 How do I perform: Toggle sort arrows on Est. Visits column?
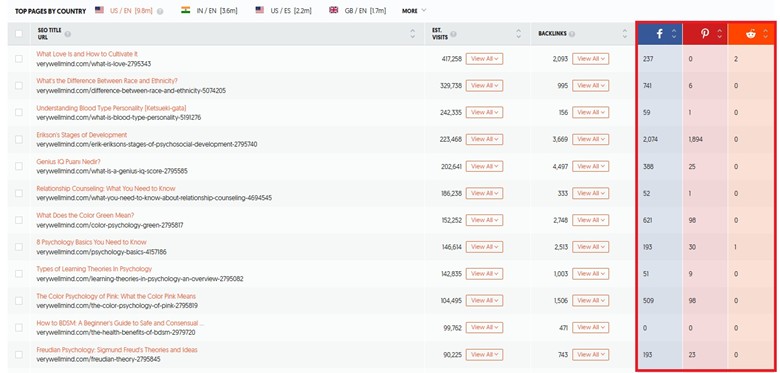point(519,34)
